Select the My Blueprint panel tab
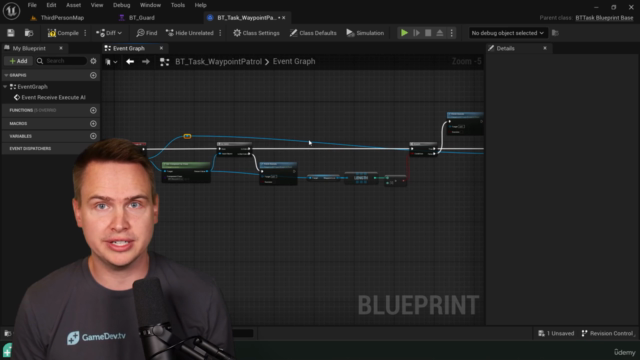 (29, 48)
